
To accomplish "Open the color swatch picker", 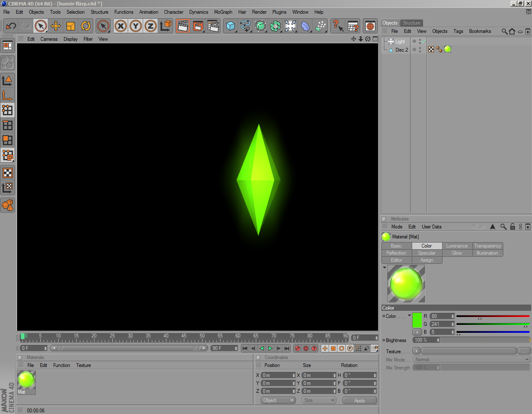I will (417, 320).
